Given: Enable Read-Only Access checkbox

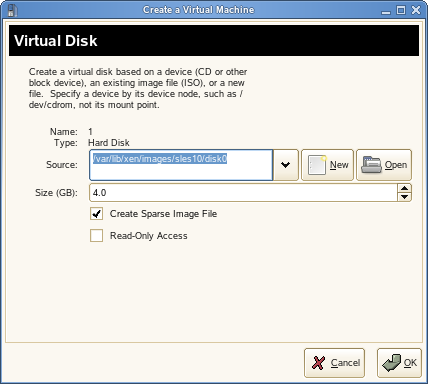Looking at the screenshot, I should coord(96,236).
